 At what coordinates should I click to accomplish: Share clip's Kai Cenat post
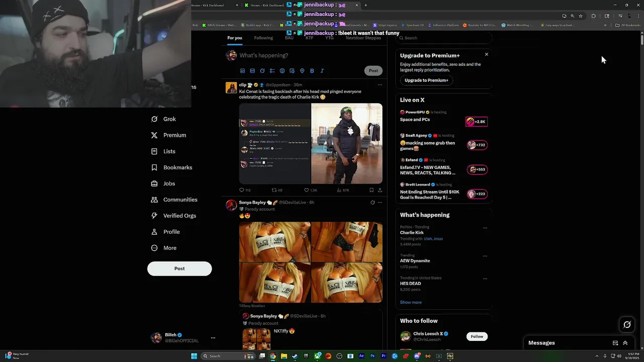point(380,190)
